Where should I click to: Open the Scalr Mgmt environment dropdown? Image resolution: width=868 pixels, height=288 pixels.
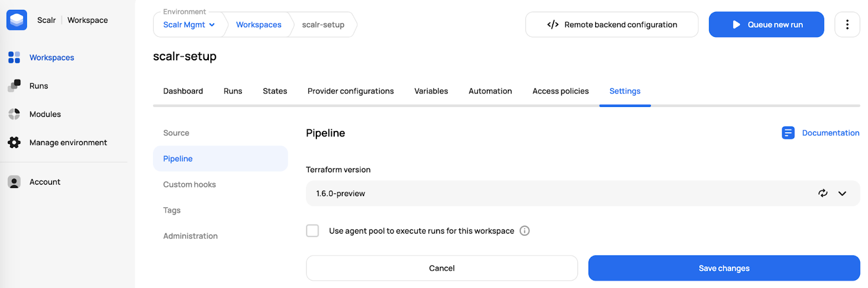(x=189, y=24)
